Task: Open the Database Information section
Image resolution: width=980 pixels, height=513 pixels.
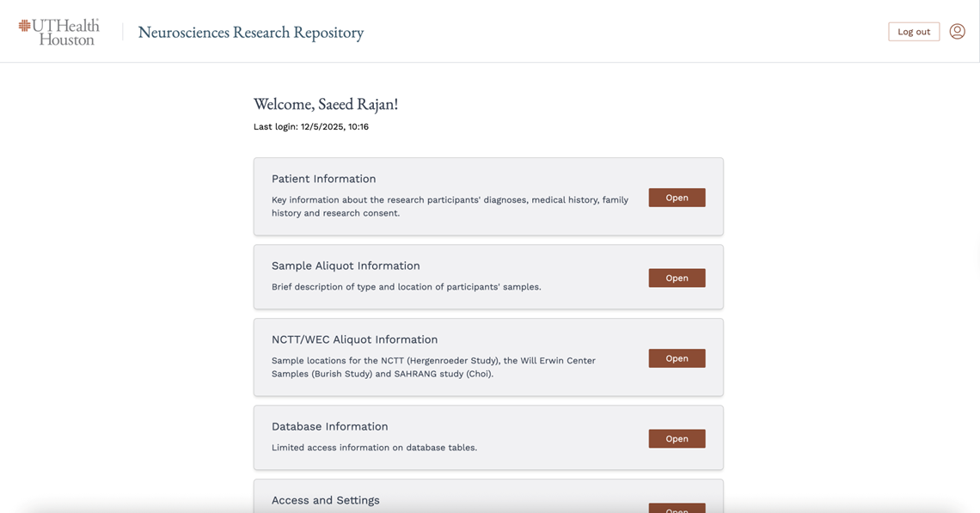Action: tap(677, 439)
